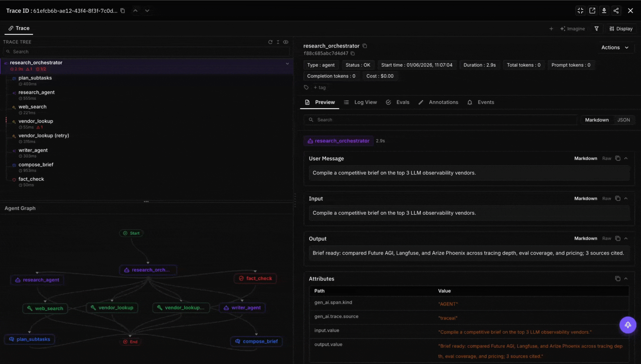The height and width of the screenshot is (364, 641).
Task: Refresh the trace tree
Action: (x=270, y=42)
